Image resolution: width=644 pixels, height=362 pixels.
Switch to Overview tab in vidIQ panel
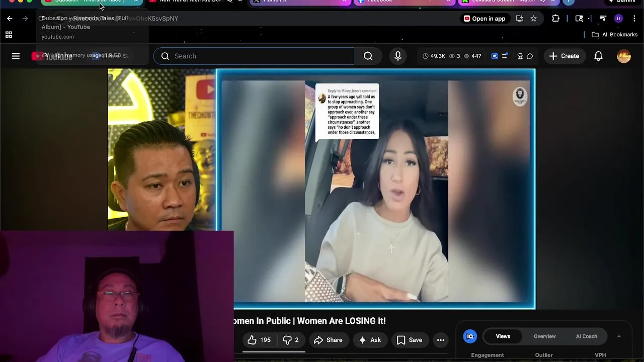click(545, 336)
